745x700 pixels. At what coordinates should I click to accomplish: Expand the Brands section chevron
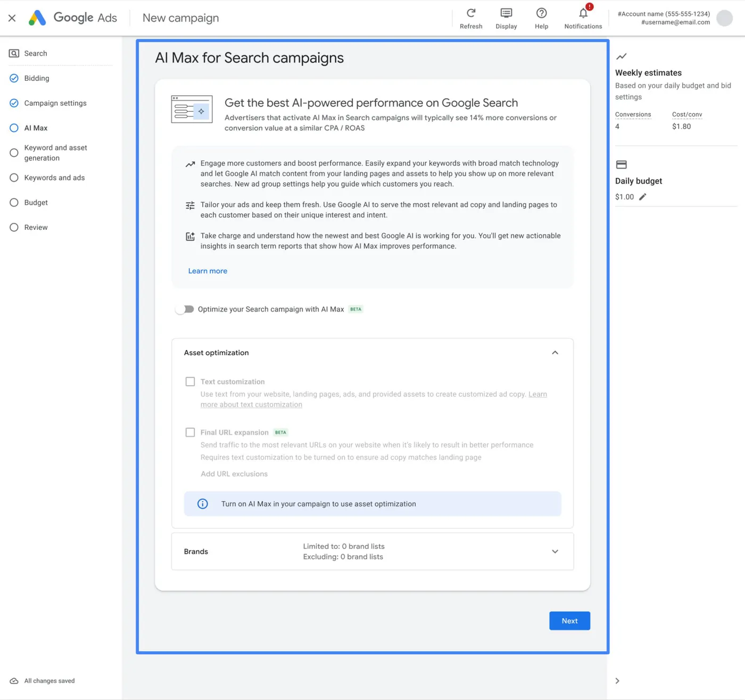coord(555,552)
